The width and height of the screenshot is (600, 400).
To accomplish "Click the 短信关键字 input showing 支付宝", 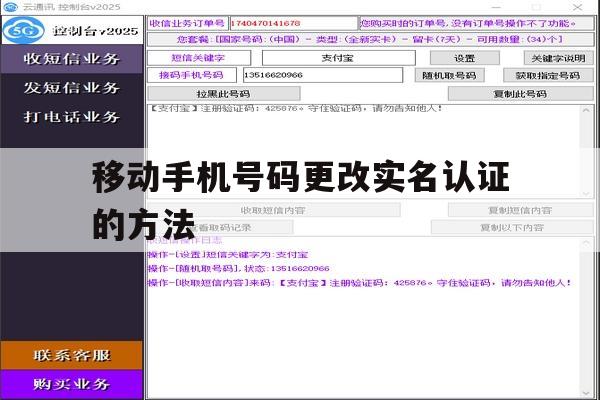I will pyautogui.click(x=339, y=58).
